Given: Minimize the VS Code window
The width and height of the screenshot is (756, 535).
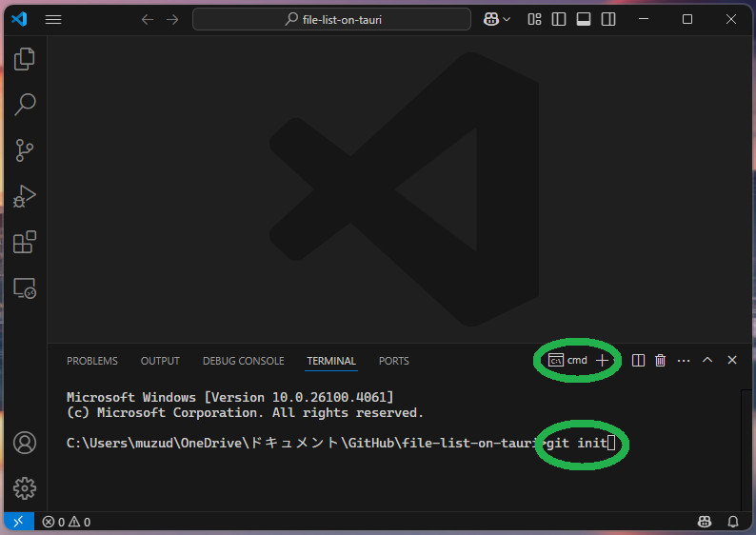Looking at the screenshot, I should (644, 19).
